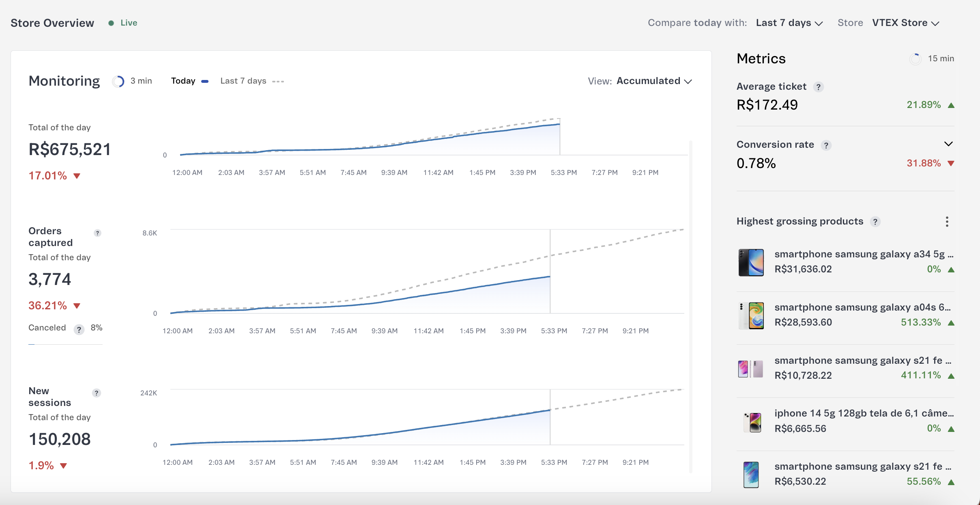Viewport: 980px width, 505px height.
Task: Toggle the Last 7 days series legend
Action: (251, 81)
